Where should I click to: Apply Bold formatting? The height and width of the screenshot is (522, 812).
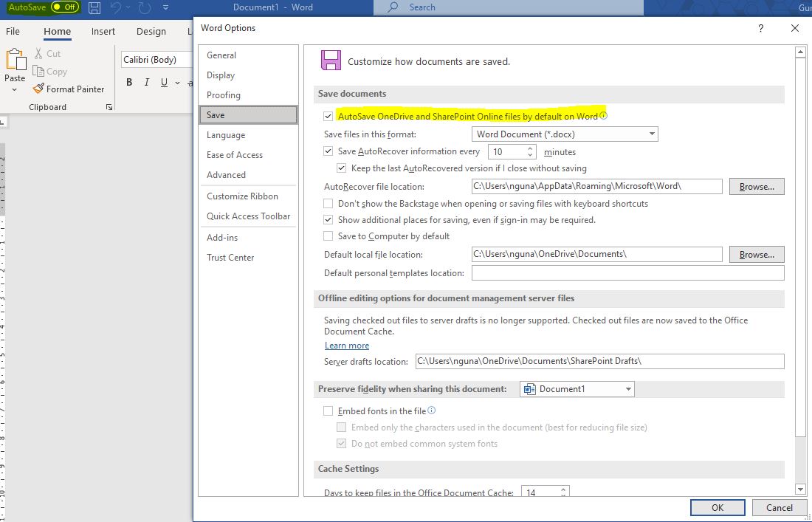129,83
